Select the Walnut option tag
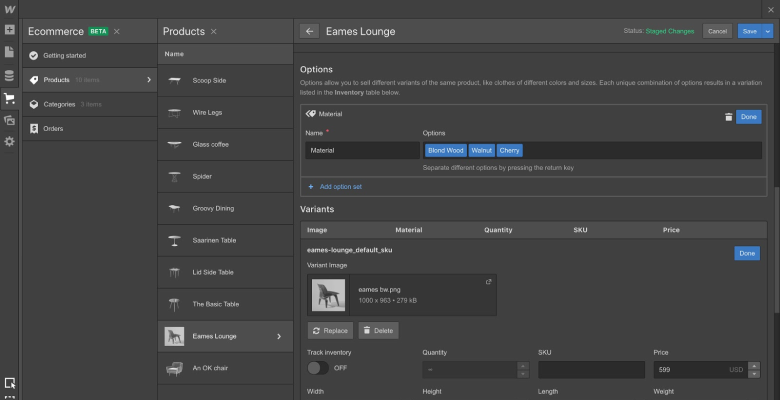780x400 pixels. pos(482,150)
